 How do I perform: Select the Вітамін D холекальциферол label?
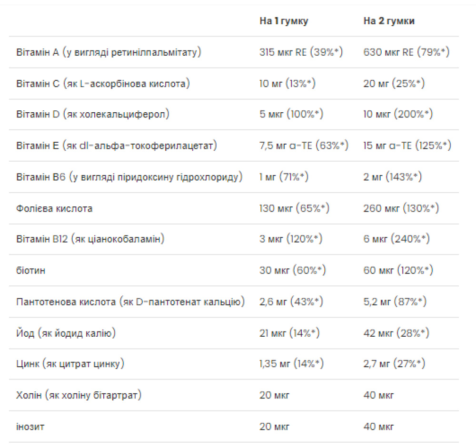pos(93,115)
